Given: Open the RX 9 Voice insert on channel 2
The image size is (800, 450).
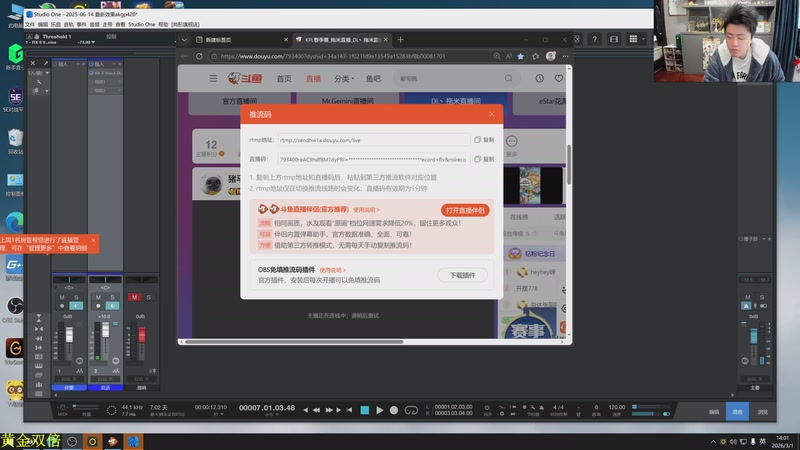Looking at the screenshot, I should pyautogui.click(x=106, y=73).
